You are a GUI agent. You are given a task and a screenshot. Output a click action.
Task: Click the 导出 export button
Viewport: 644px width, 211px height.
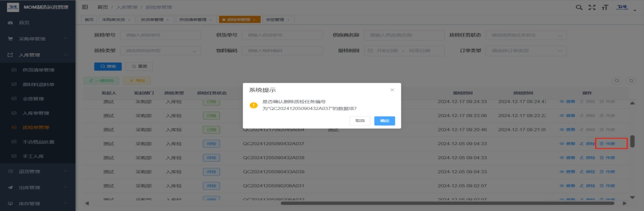(137, 80)
